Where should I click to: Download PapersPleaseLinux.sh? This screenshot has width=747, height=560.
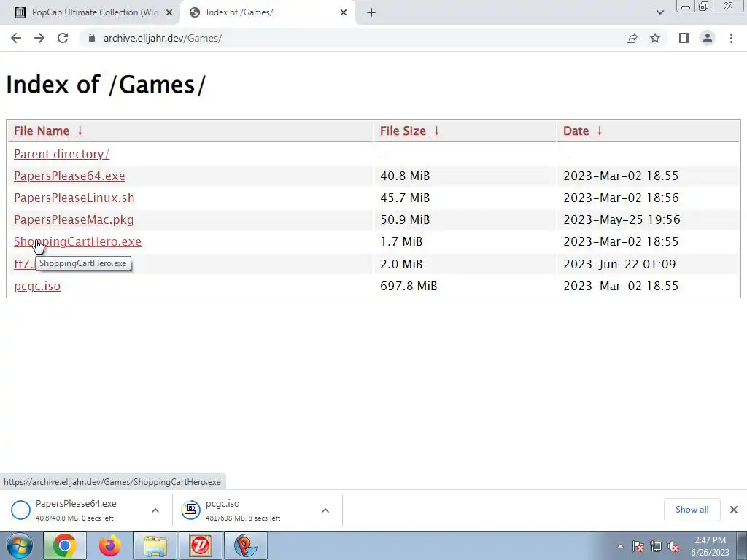coord(74,198)
